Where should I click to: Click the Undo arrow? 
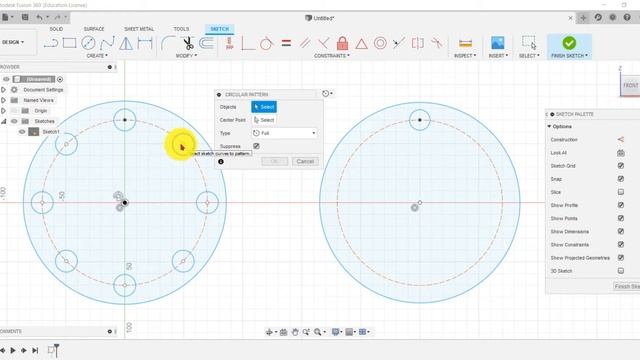tap(40, 17)
